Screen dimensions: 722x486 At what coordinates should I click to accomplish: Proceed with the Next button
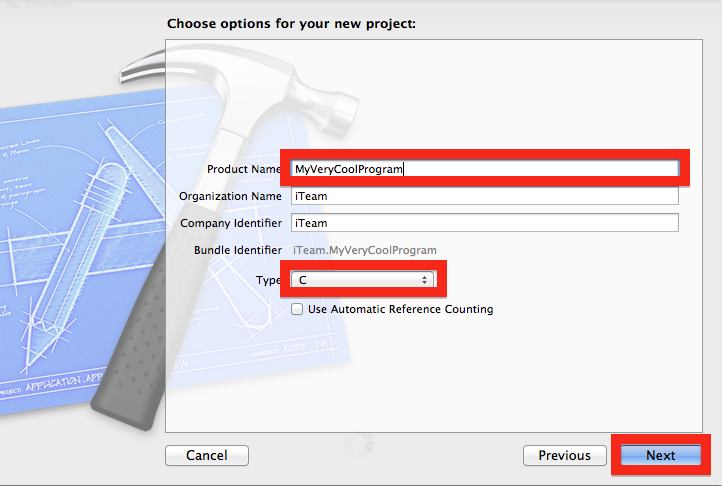(x=661, y=455)
